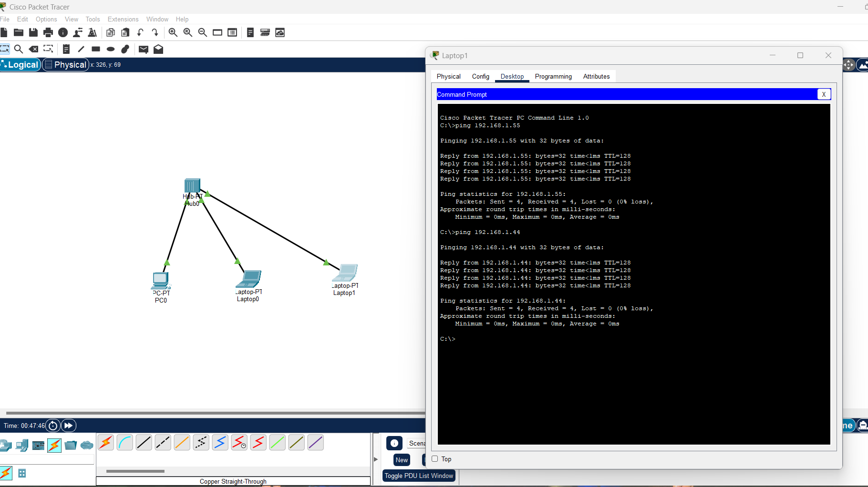Viewport: 868px width, 487px height.
Task: Click the New file icon
Action: (x=4, y=32)
